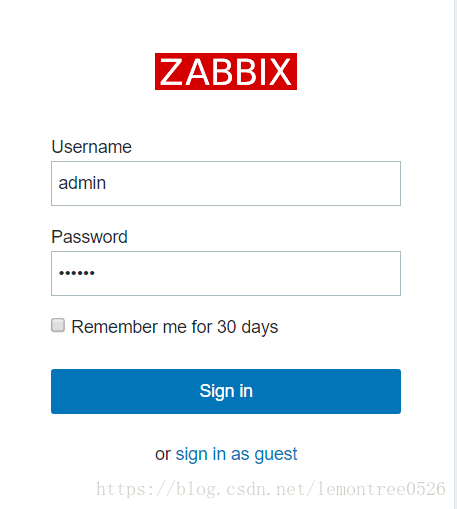This screenshot has width=457, height=509.
Task: Click the word 'guest' in the link
Action: [x=276, y=455]
